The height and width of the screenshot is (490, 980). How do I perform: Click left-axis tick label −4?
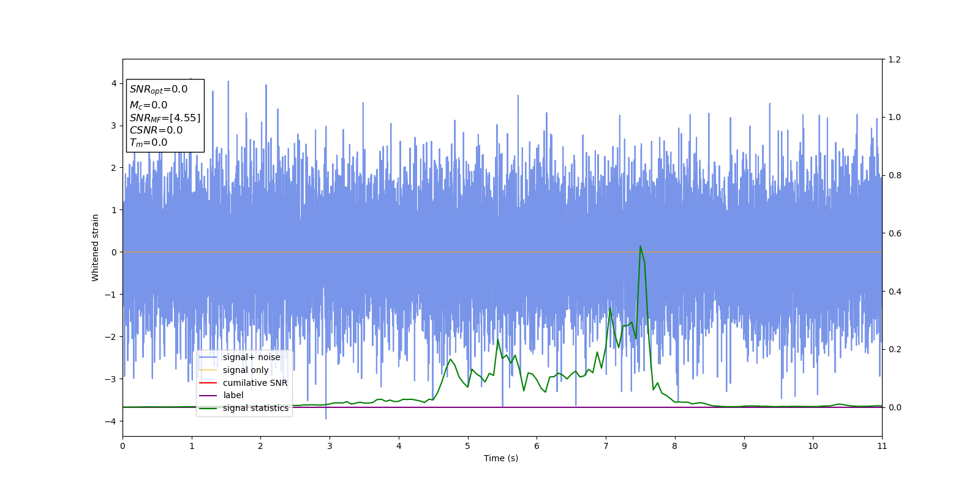(111, 421)
